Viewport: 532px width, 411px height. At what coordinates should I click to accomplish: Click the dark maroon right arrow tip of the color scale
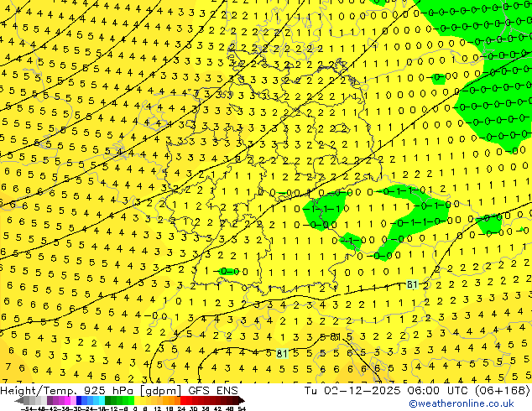click(x=242, y=400)
